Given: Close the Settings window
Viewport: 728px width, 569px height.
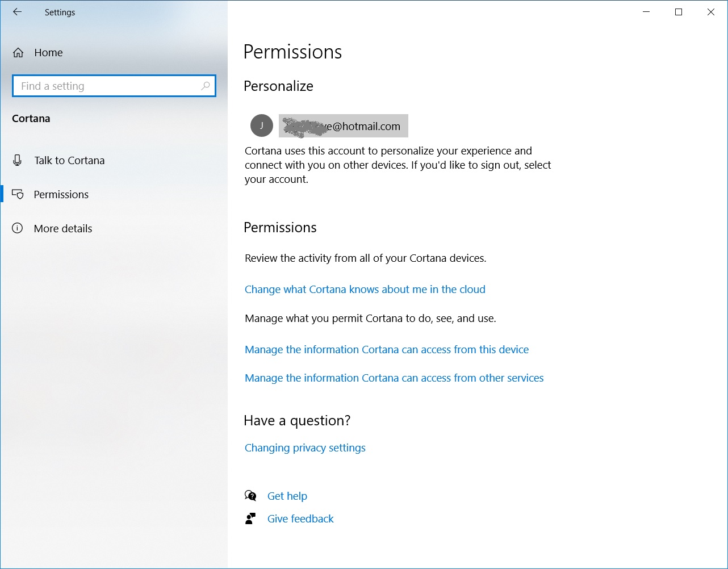Looking at the screenshot, I should [x=711, y=12].
